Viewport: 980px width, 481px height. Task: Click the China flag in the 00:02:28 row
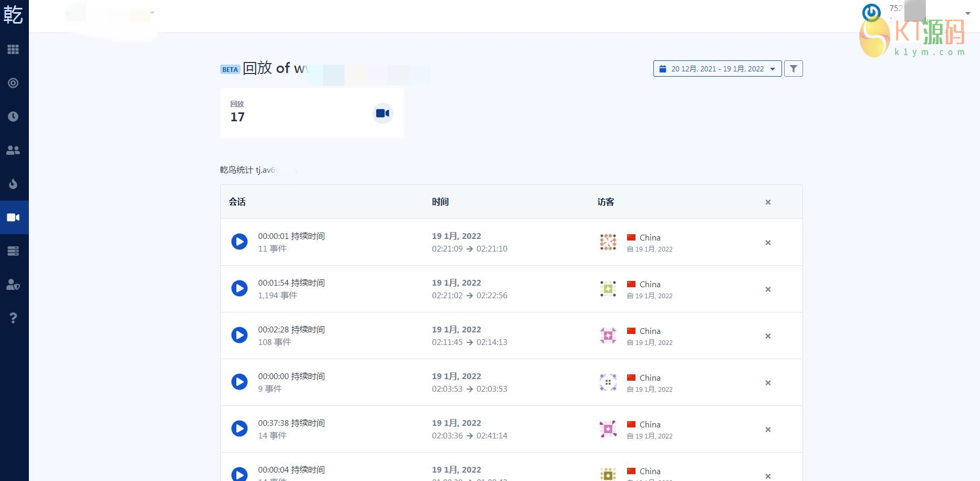[631, 331]
